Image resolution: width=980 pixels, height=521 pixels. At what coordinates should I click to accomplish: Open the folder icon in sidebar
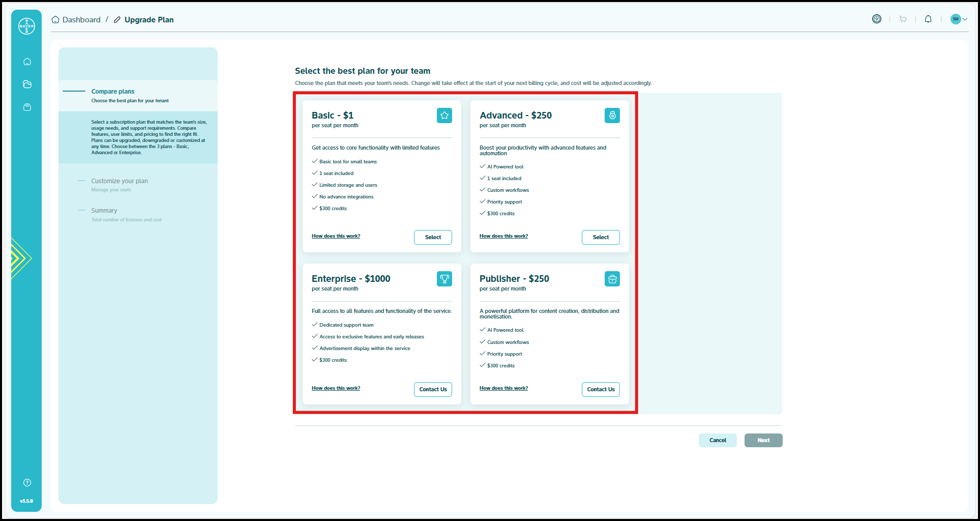click(x=27, y=84)
